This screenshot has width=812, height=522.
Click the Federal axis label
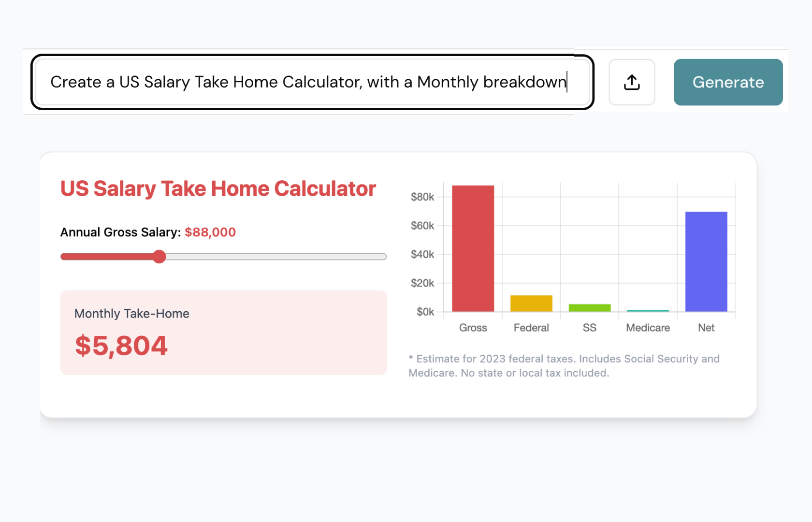coord(531,327)
